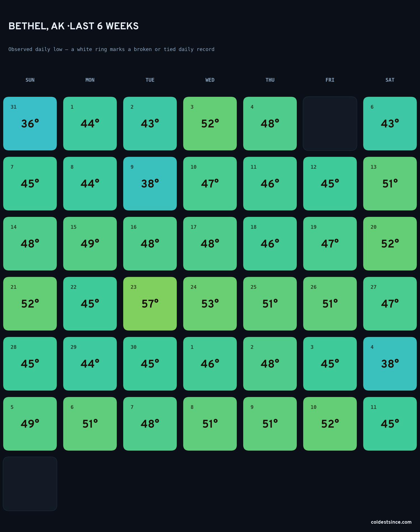Click the 49° tile dated 15
420x532 pixels.
point(90,243)
